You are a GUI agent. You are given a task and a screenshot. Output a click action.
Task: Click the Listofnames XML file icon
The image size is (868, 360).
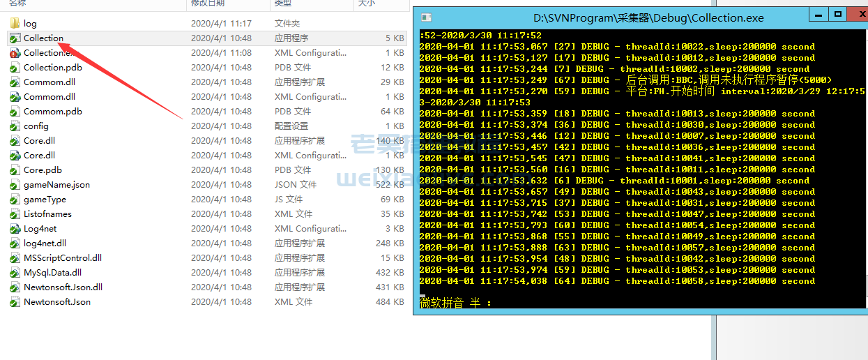coord(15,214)
